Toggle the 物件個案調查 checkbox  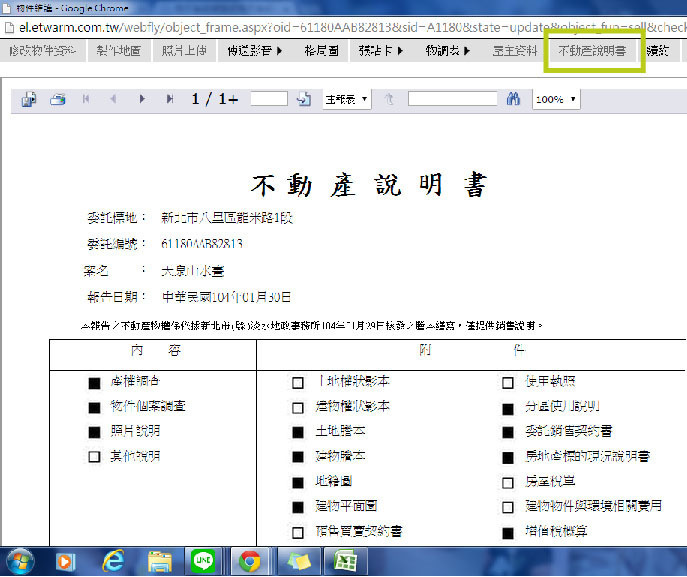94,408
